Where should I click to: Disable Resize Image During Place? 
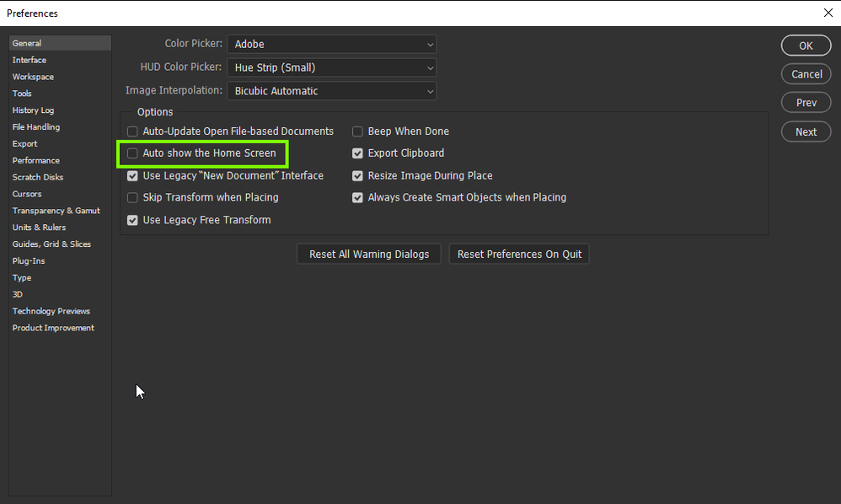point(357,175)
